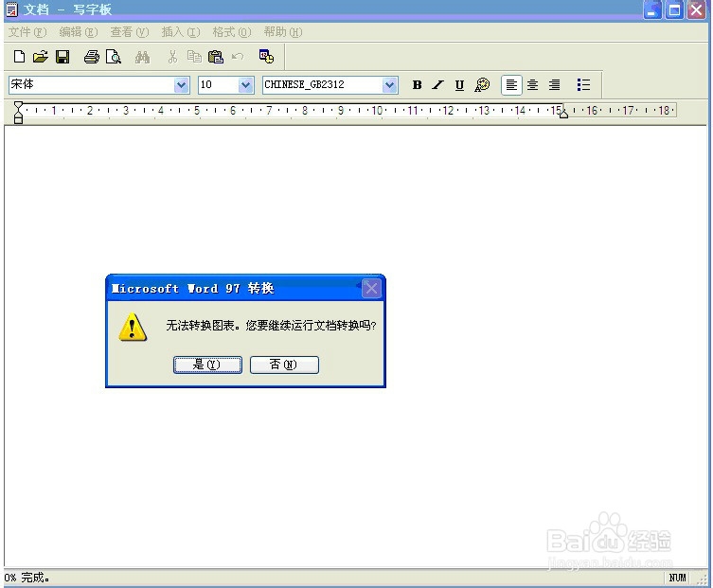Decline the conversion with 否(N)
This screenshot has height=588, width=713.
pyautogui.click(x=284, y=365)
